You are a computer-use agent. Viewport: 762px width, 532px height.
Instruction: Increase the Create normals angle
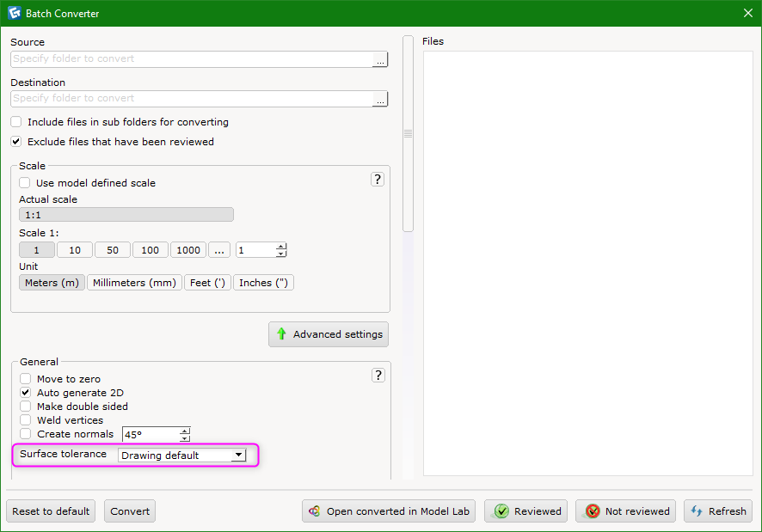coord(185,431)
